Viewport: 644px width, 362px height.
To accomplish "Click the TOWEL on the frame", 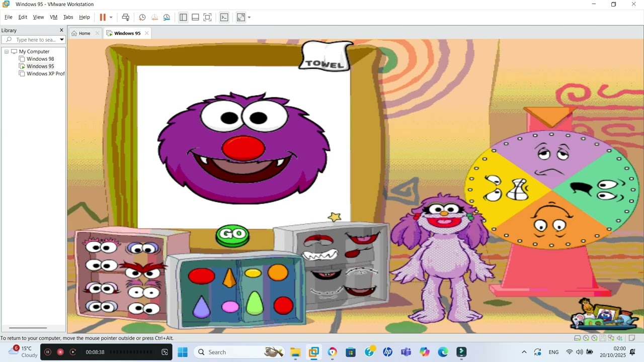I will [x=326, y=57].
